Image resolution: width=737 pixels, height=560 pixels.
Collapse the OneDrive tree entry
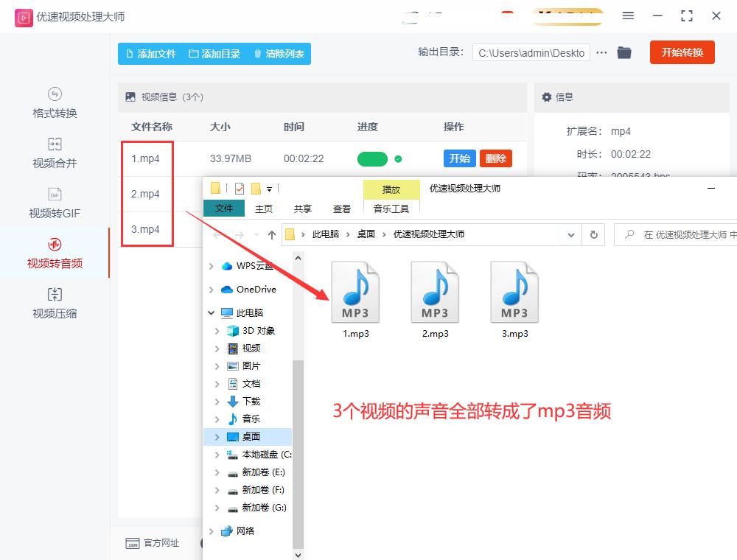point(210,289)
